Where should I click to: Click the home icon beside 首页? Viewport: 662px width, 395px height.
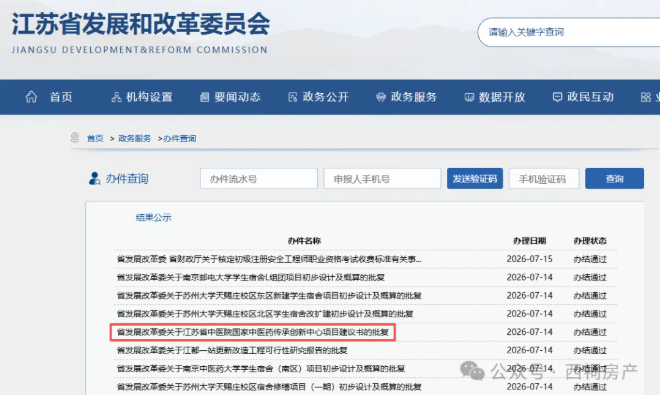click(31, 97)
